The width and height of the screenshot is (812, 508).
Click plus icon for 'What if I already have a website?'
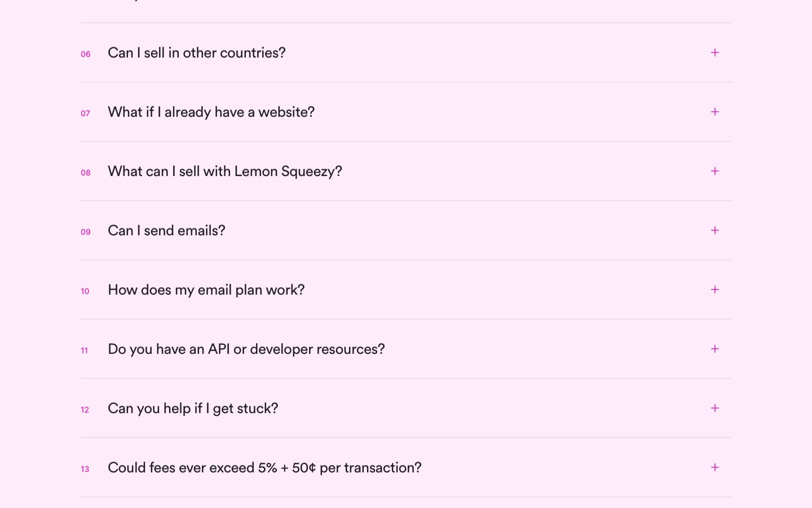coord(714,112)
